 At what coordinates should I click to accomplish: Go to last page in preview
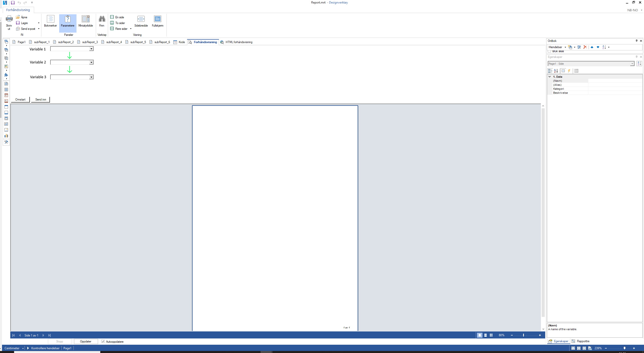click(x=49, y=335)
